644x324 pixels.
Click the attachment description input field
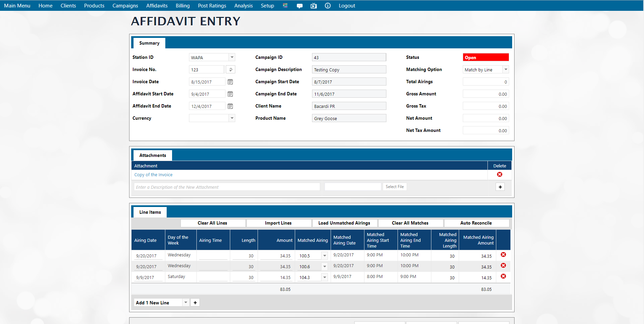[x=227, y=187]
